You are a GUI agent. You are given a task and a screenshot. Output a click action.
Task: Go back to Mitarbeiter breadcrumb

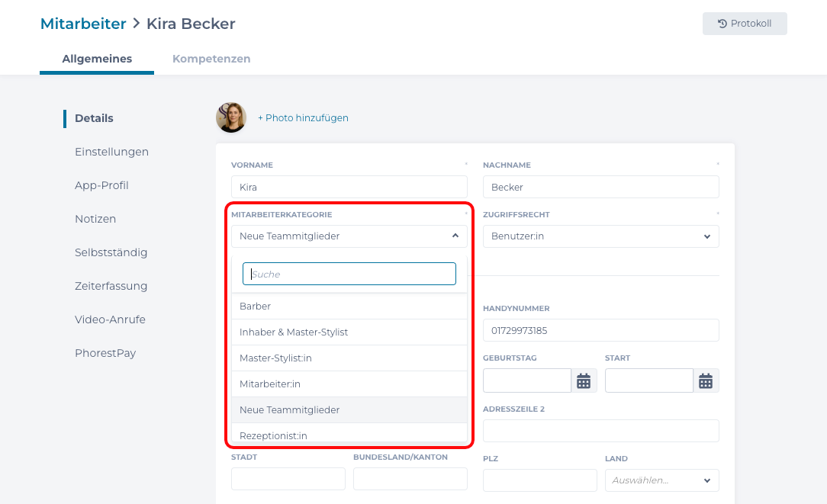coord(83,24)
